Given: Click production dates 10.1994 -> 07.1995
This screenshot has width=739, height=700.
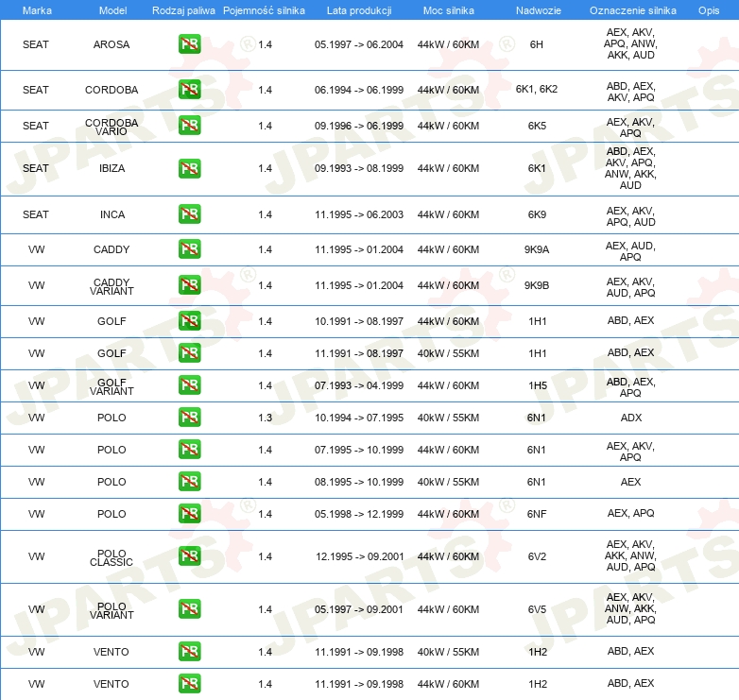Looking at the screenshot, I should coord(359,418).
